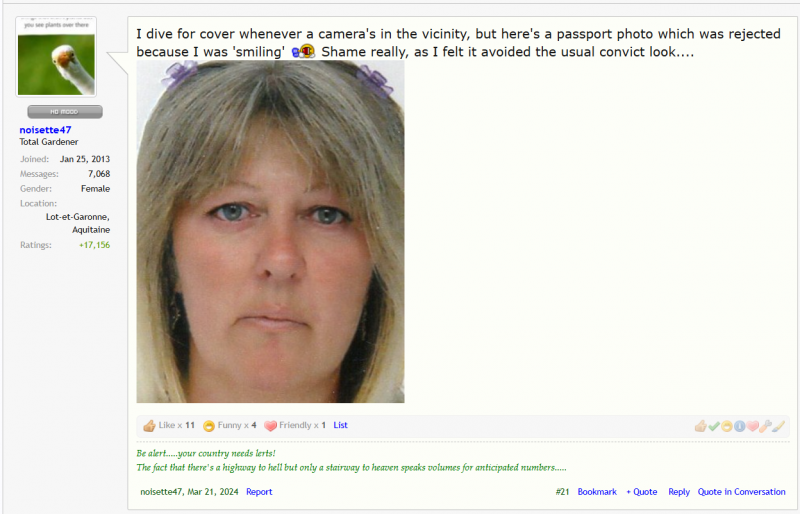Reply to noisette47's post

679,492
